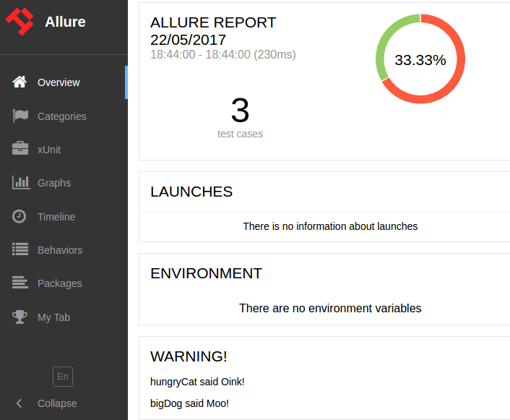Open the My Tab page
The height and width of the screenshot is (420, 510).
click(x=64, y=317)
